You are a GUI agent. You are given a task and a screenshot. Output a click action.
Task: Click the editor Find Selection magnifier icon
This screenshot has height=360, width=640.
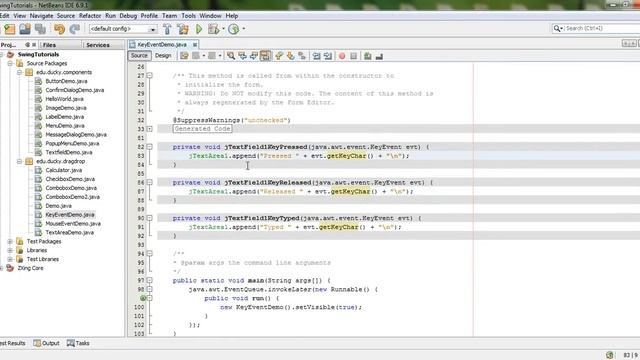point(231,56)
